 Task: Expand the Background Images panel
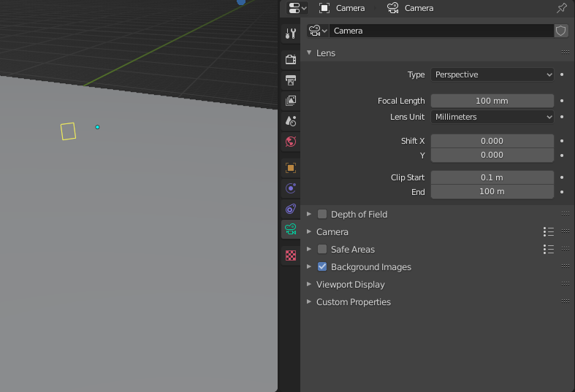[x=309, y=266]
